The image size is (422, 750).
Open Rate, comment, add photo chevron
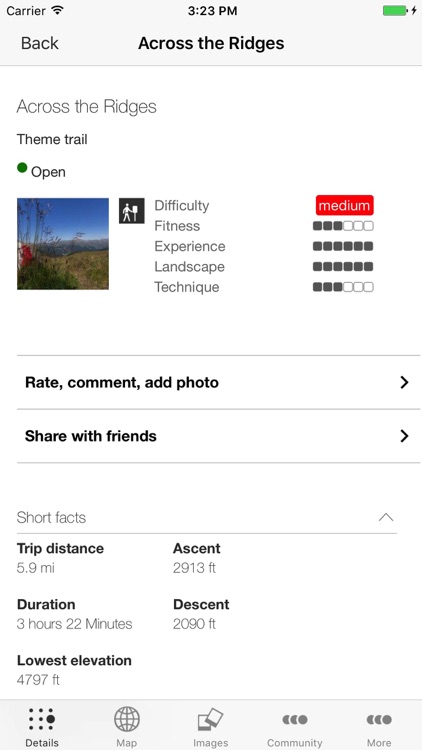404,382
